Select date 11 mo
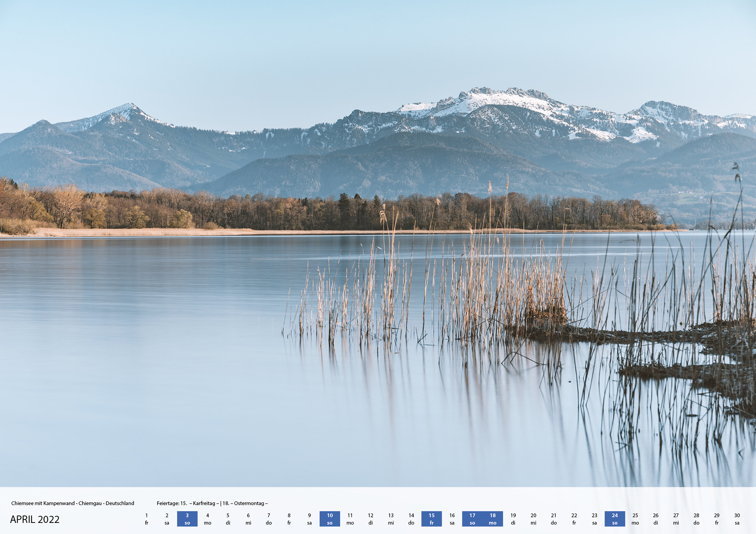 pos(350,519)
